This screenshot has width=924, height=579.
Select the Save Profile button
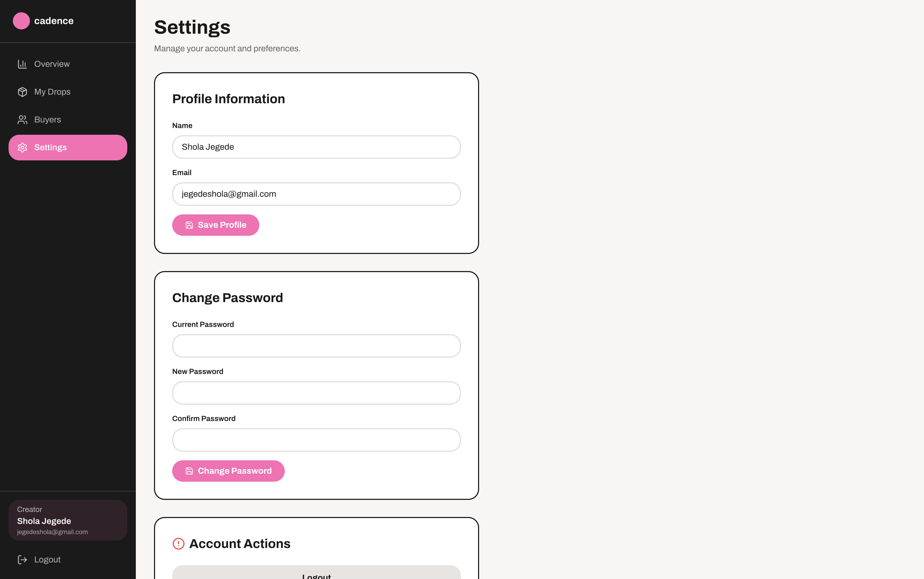click(x=215, y=225)
